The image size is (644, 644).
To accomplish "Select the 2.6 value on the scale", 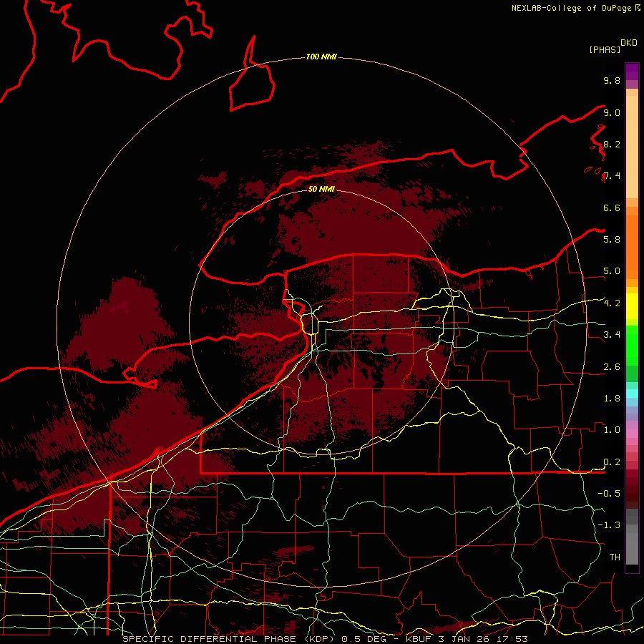I will (612, 367).
